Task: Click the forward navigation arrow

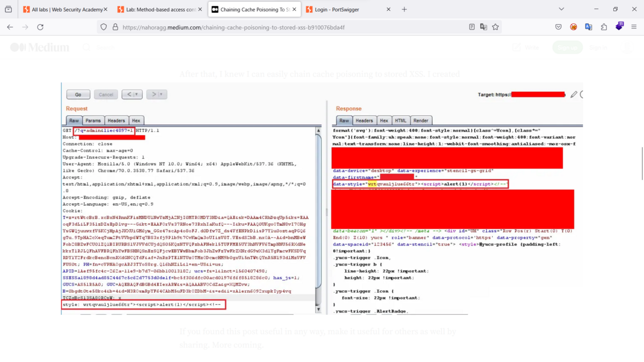Action: (25, 27)
